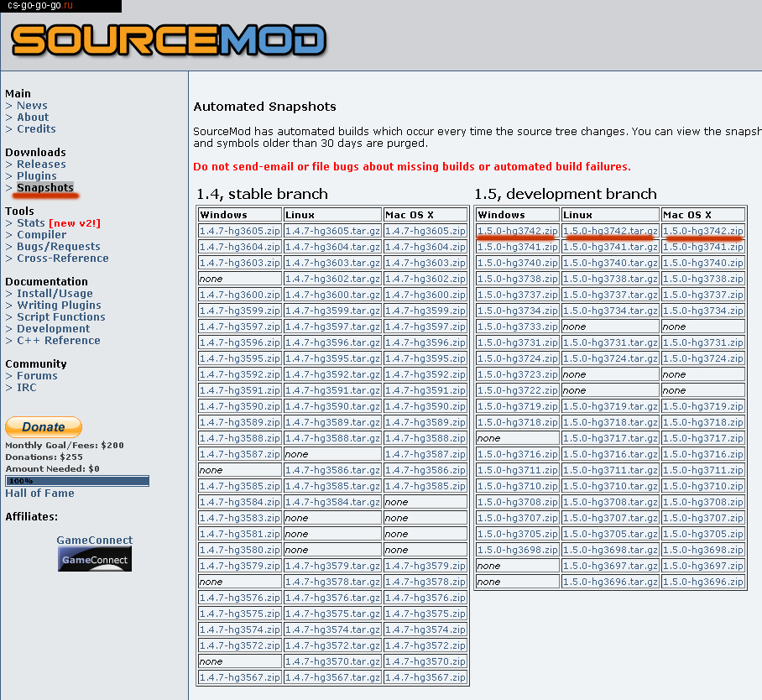This screenshot has width=762, height=700.
Task: Open Development documentation link
Action: (x=54, y=329)
